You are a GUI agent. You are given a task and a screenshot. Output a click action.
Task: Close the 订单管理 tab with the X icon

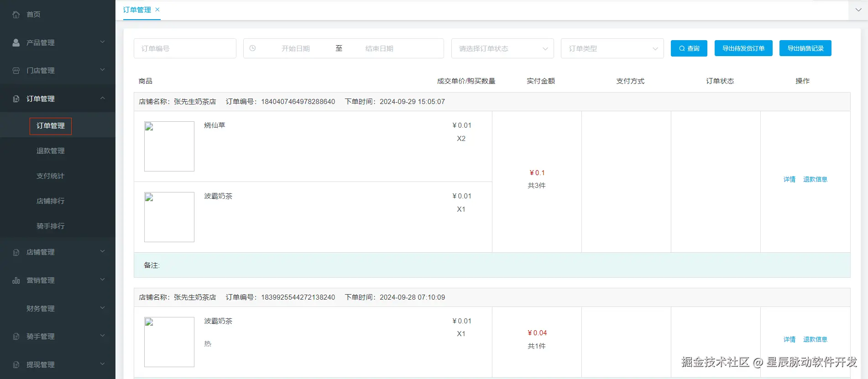pos(157,10)
